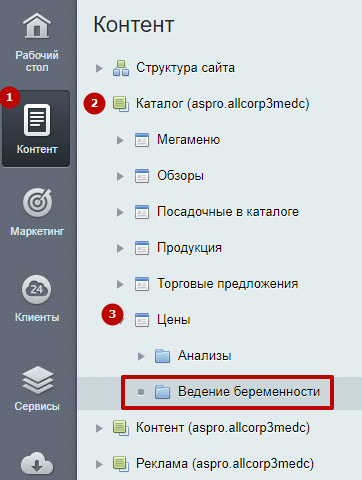This screenshot has width=362, height=480.
Task: Click the Контент panel heading
Action: (x=134, y=24)
